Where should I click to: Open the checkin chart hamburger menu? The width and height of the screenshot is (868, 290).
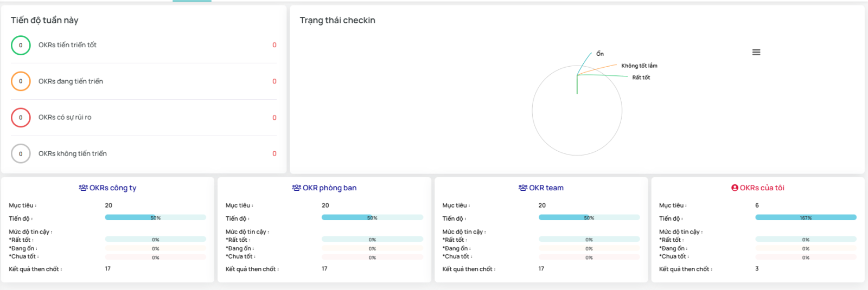[x=756, y=53]
